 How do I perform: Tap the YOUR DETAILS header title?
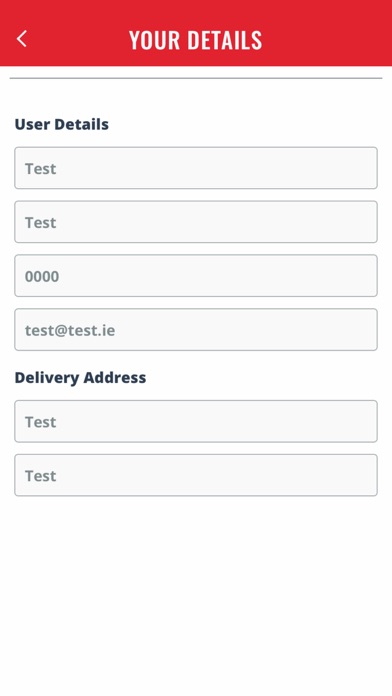click(195, 40)
